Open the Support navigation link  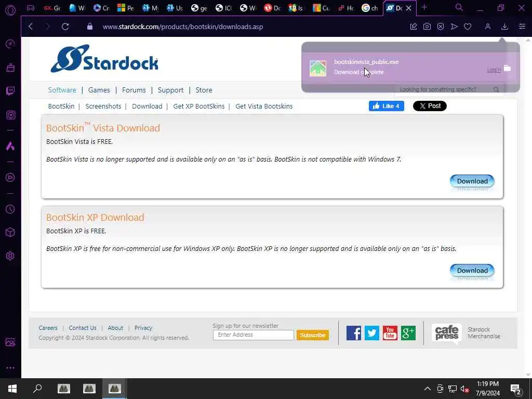coord(170,90)
